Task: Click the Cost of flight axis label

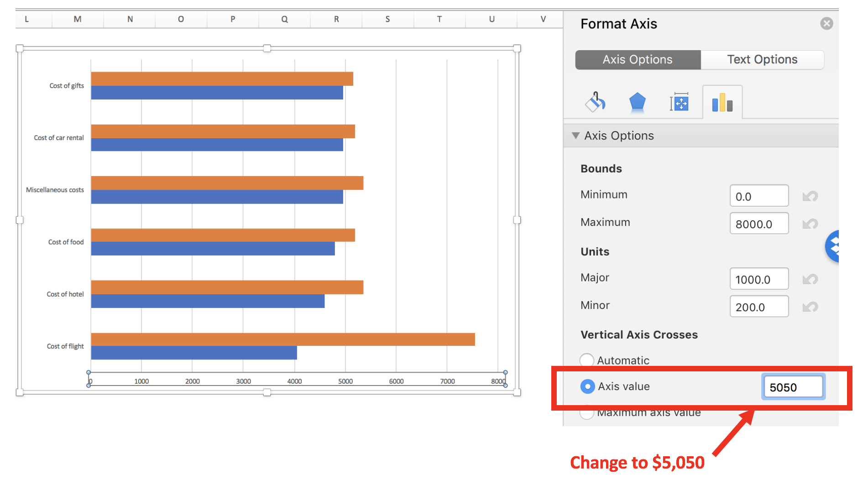Action: [65, 346]
